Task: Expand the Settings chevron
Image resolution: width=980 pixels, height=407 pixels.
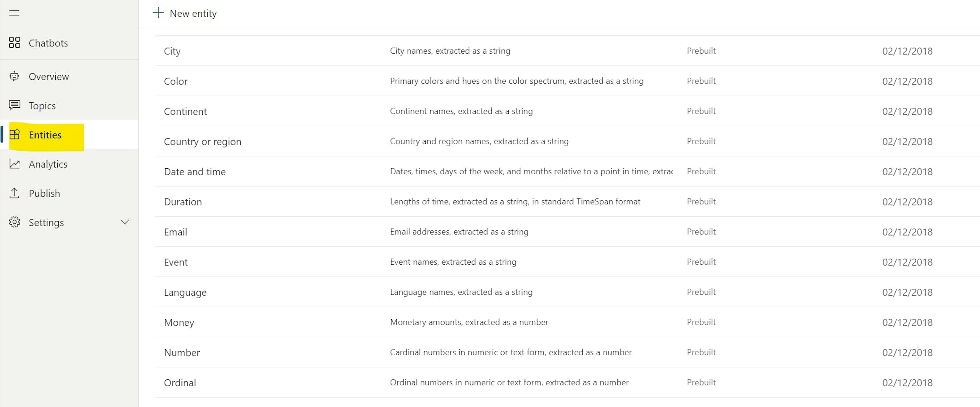Action: [125, 222]
